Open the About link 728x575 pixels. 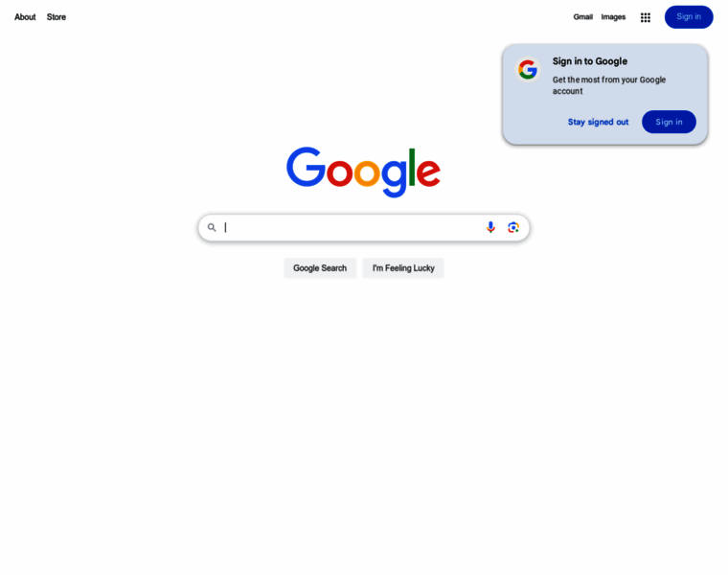(25, 16)
